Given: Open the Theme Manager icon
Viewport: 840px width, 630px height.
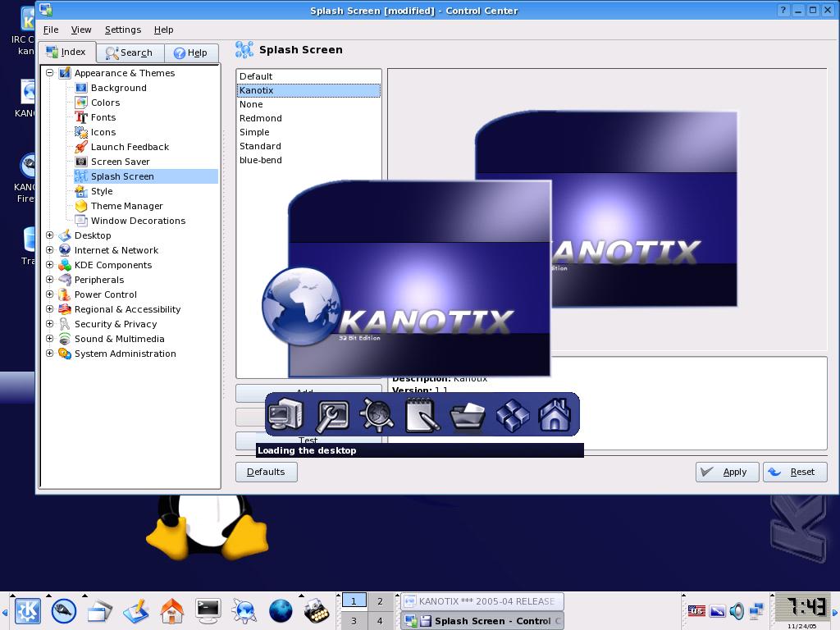Looking at the screenshot, I should [x=81, y=206].
